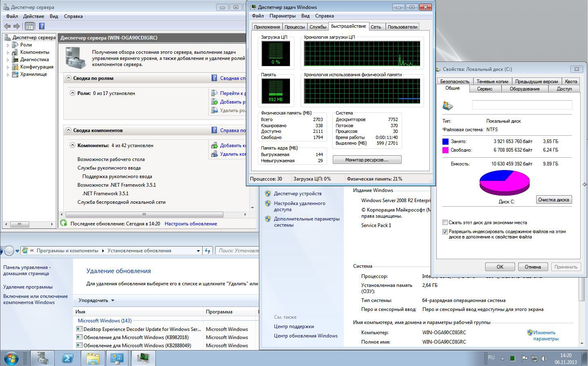Click the volume icon in system tray

pos(544,359)
